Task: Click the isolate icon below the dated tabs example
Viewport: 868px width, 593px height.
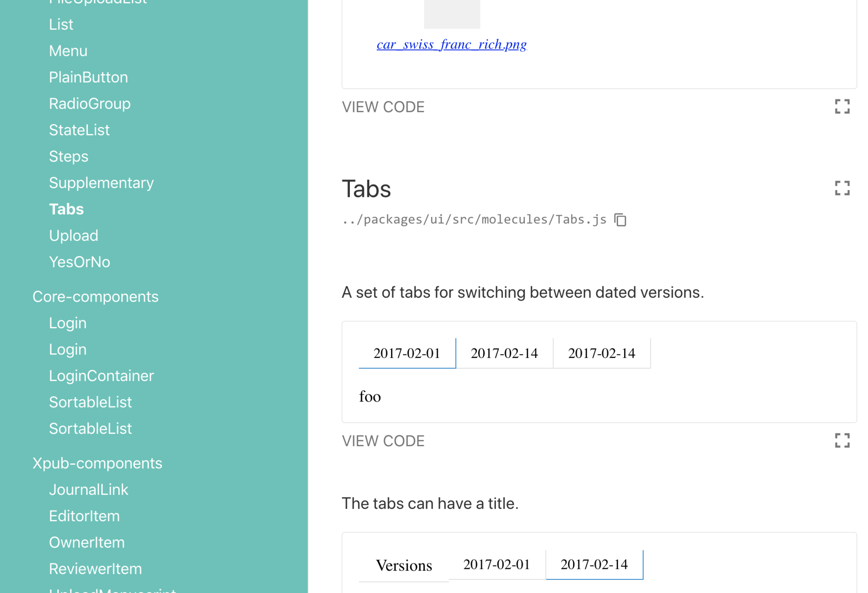Action: [x=842, y=440]
